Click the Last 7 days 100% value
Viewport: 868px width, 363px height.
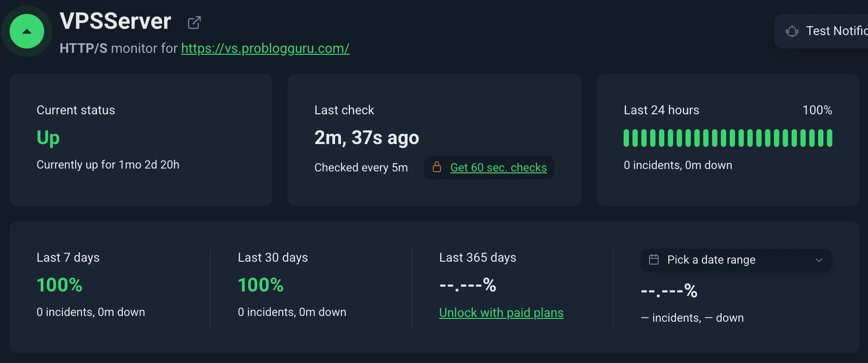[x=60, y=285]
